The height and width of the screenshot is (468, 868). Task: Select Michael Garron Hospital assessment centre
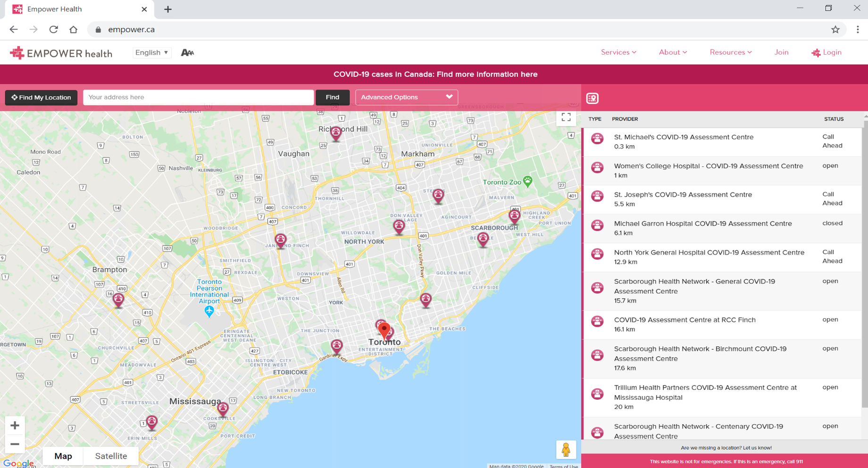723,228
